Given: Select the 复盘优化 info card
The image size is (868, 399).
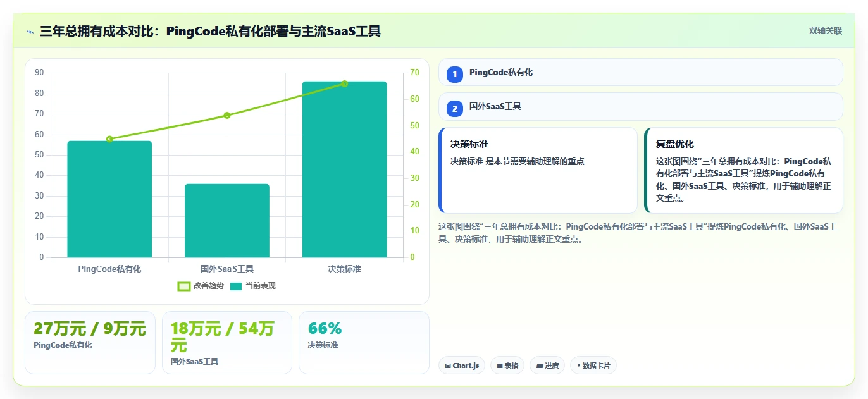Looking at the screenshot, I should pos(743,171).
